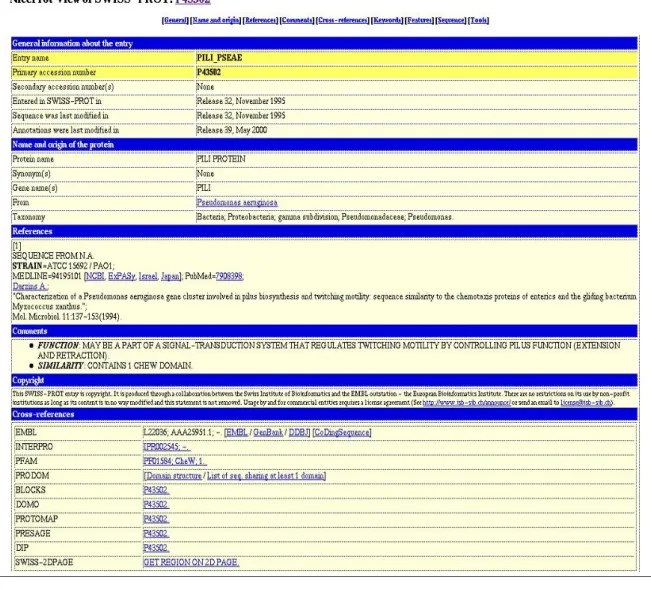The height and width of the screenshot is (589, 651).
Task: Open the NCBI Medline link
Action: click(95, 276)
